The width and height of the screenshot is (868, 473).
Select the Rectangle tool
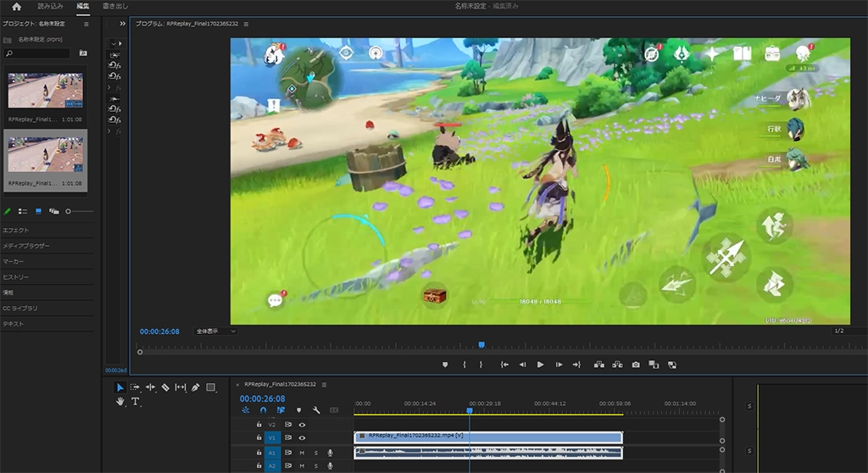point(211,387)
